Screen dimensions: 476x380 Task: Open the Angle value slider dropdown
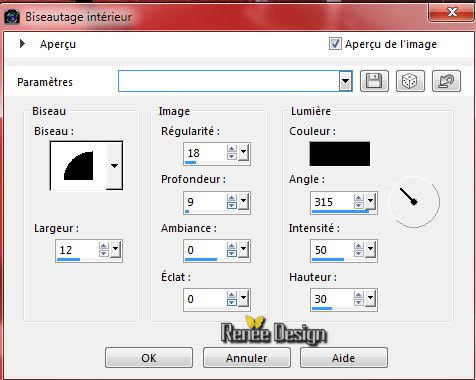pyautogui.click(x=371, y=201)
